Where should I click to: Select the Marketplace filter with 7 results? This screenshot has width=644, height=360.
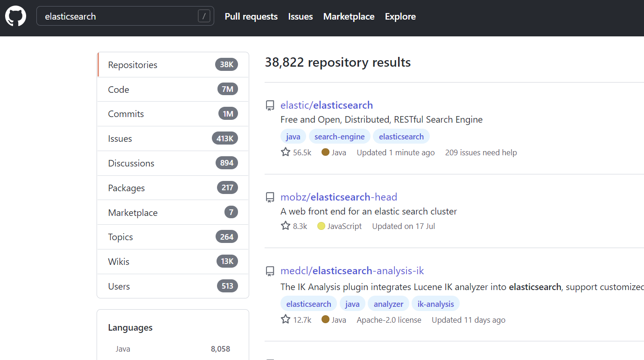click(173, 213)
